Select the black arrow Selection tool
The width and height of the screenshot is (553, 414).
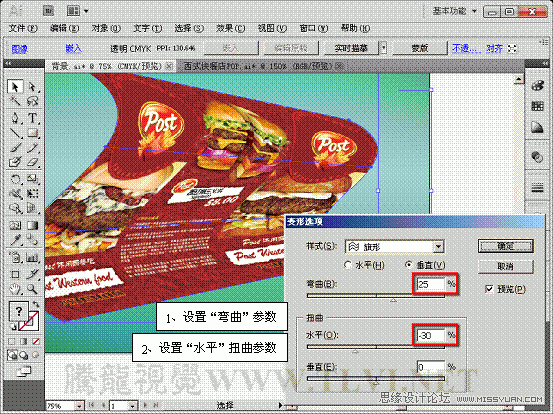click(15, 86)
